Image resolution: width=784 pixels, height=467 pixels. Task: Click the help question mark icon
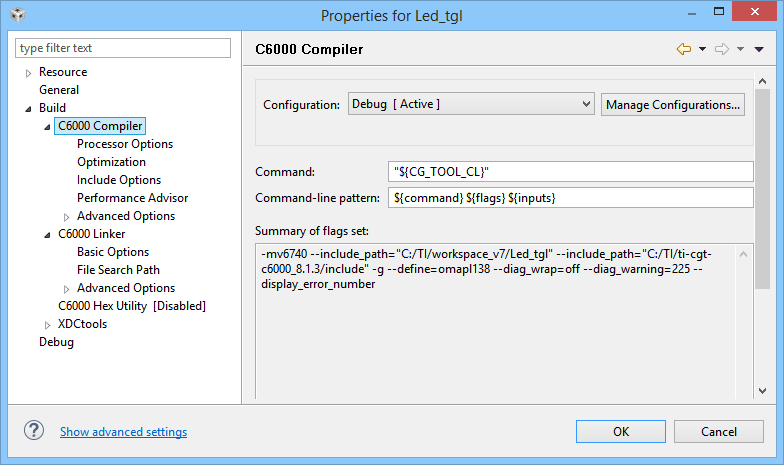click(34, 431)
